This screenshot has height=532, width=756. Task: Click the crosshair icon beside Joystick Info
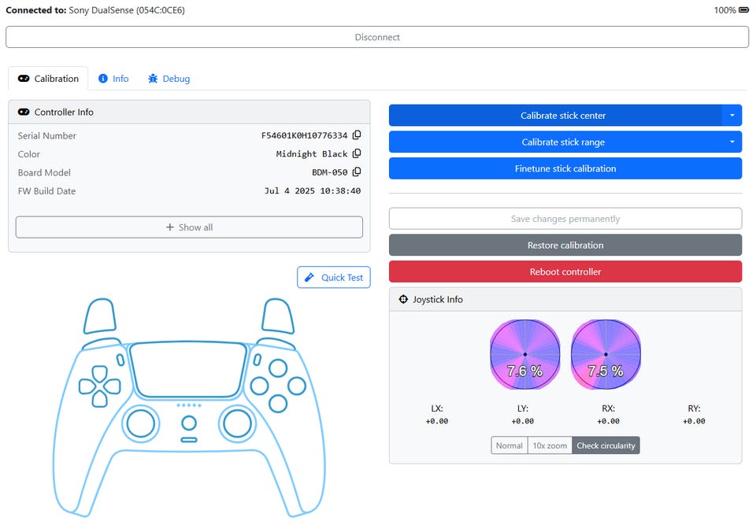pyautogui.click(x=403, y=299)
